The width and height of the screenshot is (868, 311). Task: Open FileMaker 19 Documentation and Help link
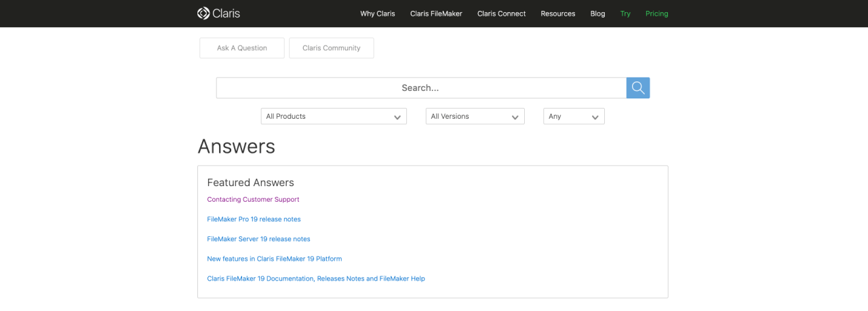tap(316, 278)
